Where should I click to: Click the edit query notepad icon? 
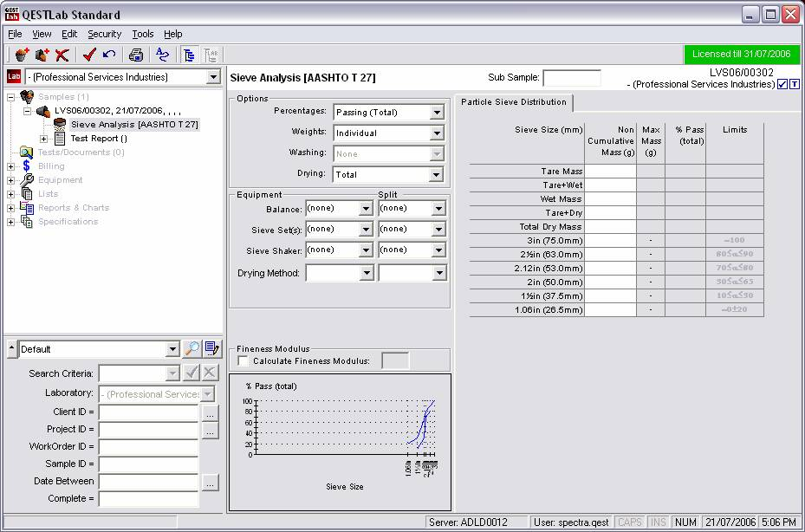[211, 349]
